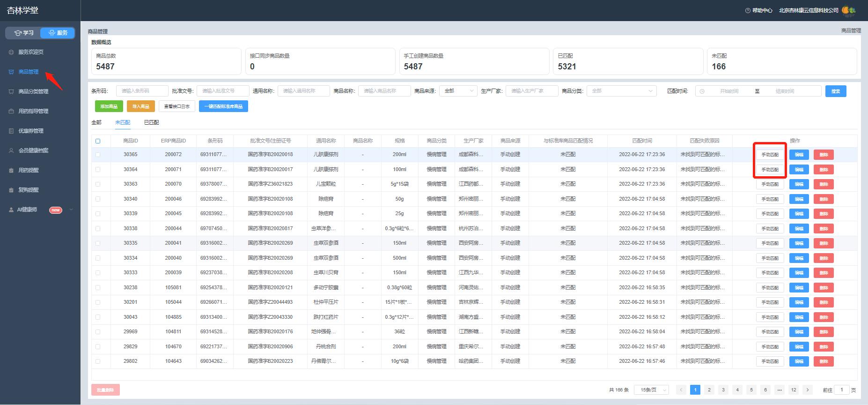Click the green 添加商品 button
The width and height of the screenshot is (868, 405).
pos(109,106)
